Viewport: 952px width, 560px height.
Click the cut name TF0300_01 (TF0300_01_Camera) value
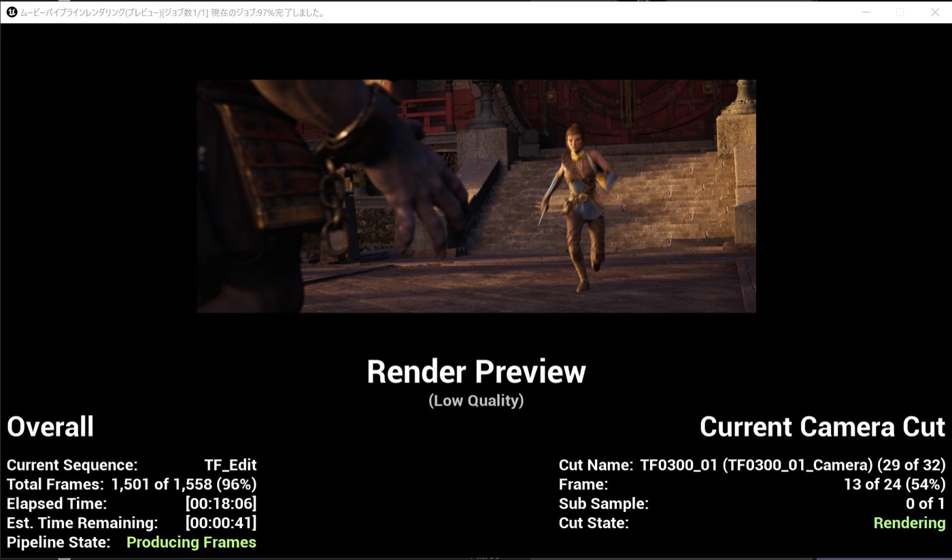coord(793,466)
